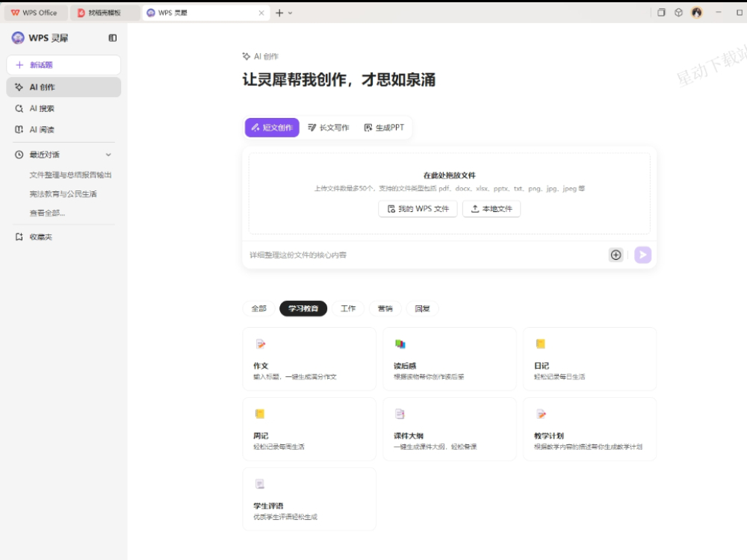This screenshot has width=747, height=560.
Task: Click the 作文 card pencil icon
Action: (260, 343)
